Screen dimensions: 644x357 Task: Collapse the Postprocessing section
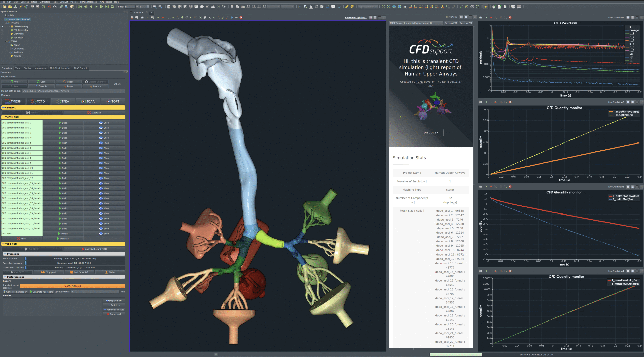point(5,277)
